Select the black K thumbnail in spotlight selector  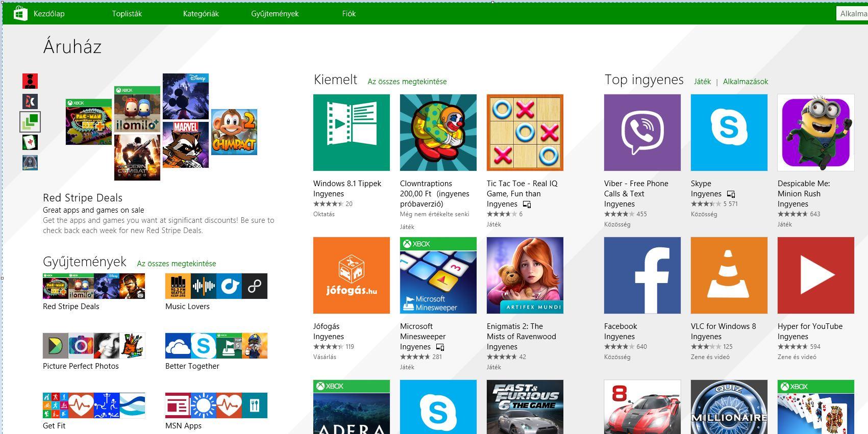pyautogui.click(x=30, y=101)
